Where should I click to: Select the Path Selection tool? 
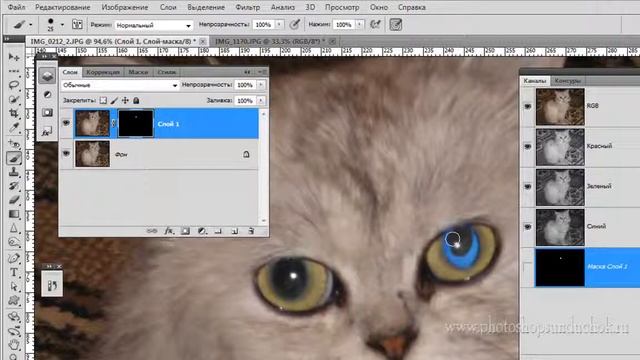click(x=14, y=287)
